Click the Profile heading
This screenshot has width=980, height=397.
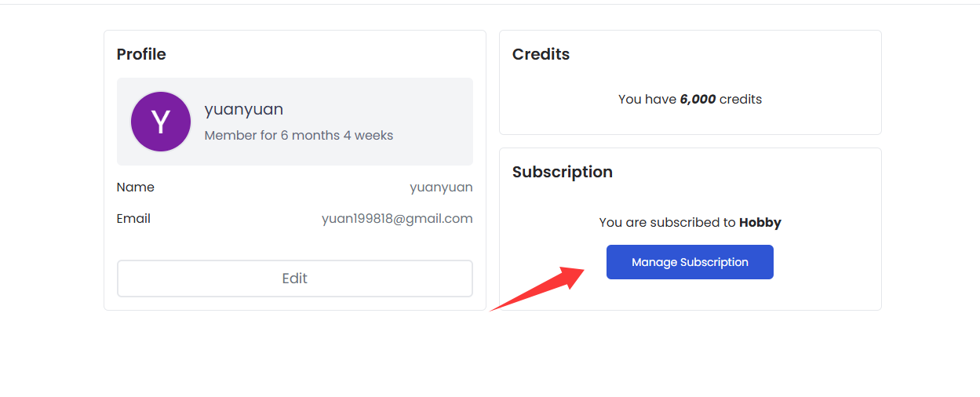coord(141,54)
